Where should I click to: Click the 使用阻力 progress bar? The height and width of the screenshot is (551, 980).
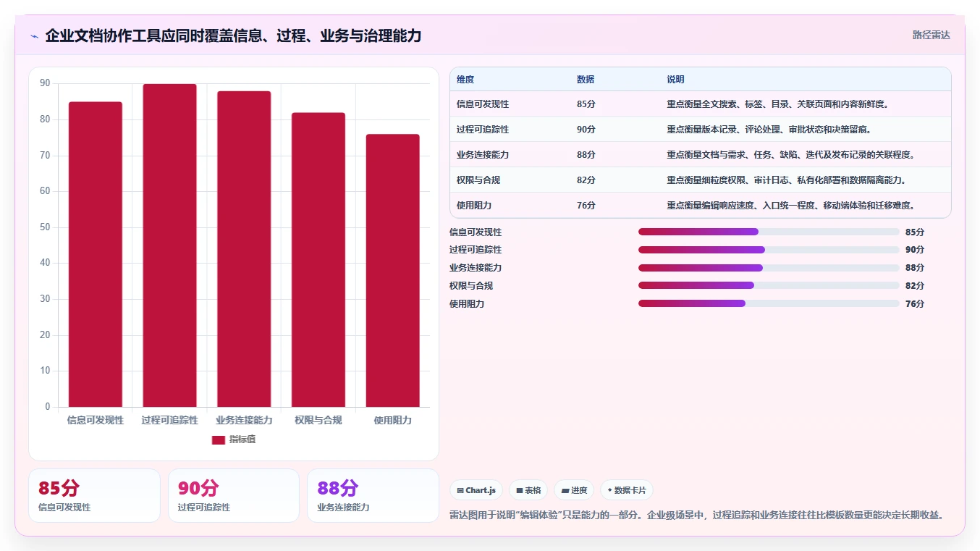point(769,303)
